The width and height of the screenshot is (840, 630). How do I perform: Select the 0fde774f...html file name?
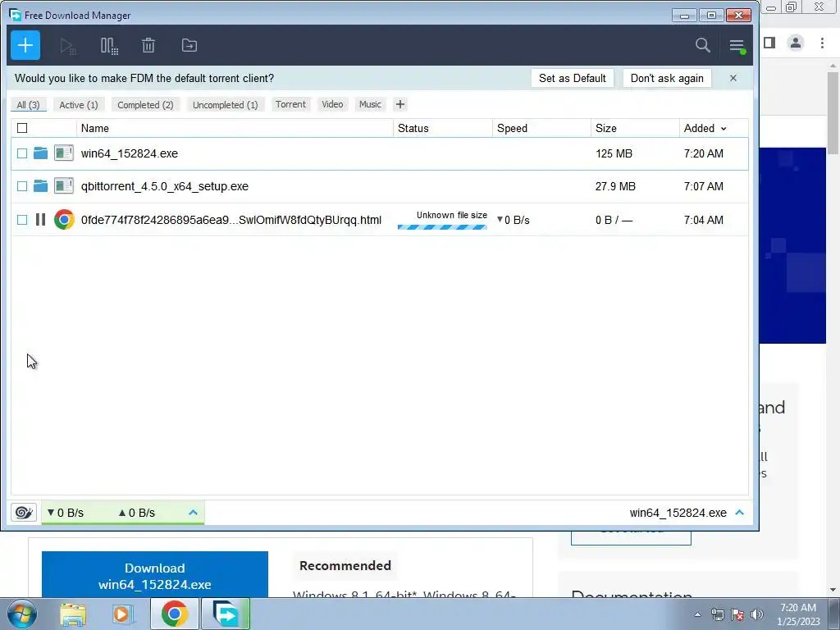[231, 220]
